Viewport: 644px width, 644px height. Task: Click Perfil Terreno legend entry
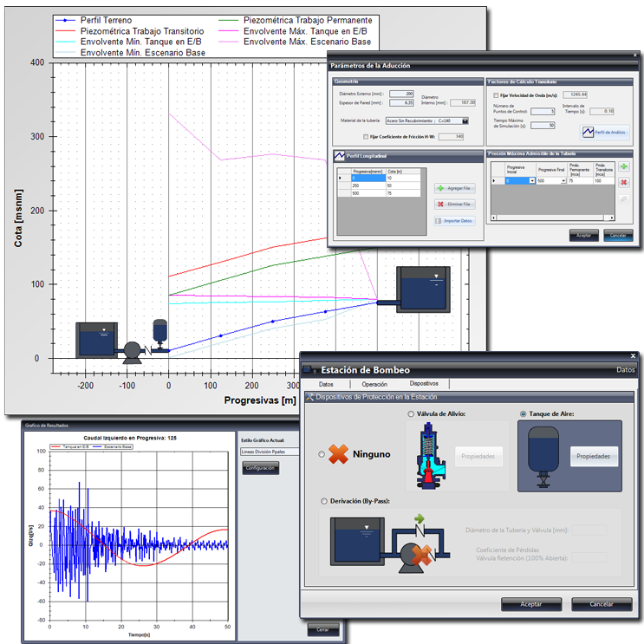tap(94, 20)
